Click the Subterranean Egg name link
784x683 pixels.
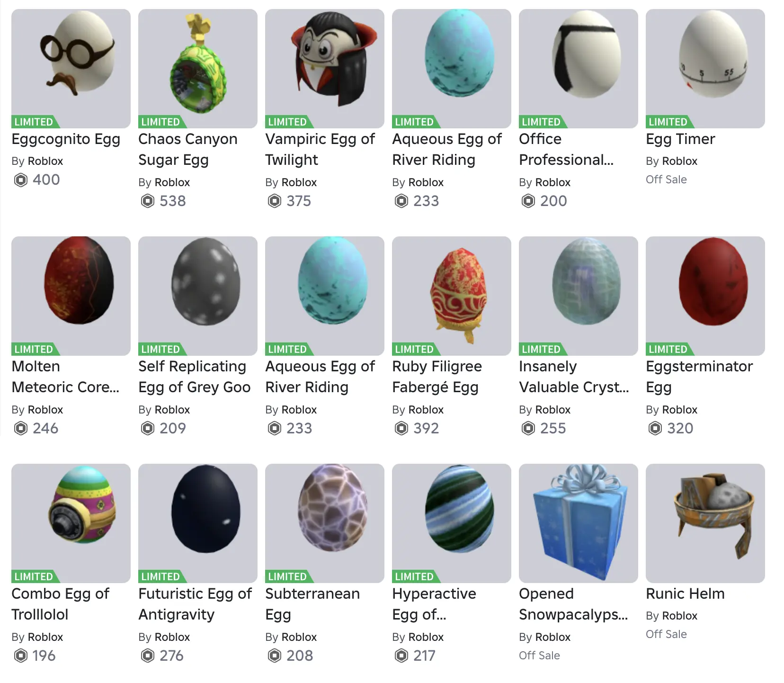312,604
